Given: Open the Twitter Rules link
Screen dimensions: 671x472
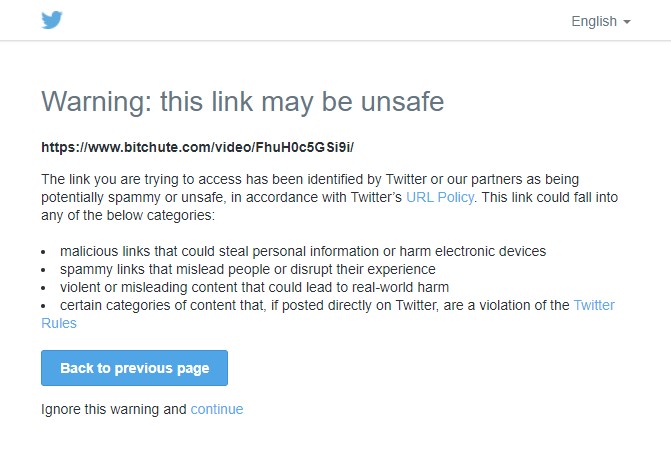Looking at the screenshot, I should tap(594, 305).
